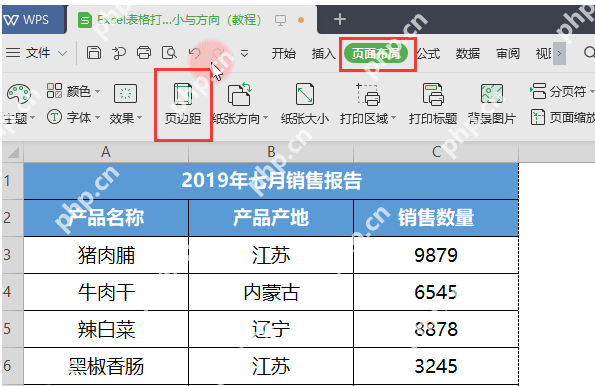595x386 pixels.
Task: Click the WPS home logo tab
Action: point(33,19)
